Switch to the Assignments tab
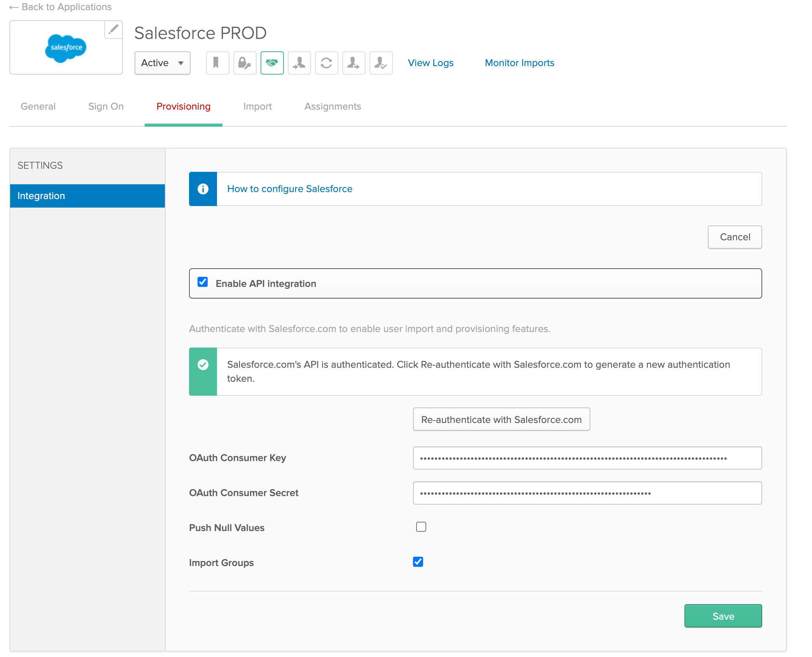The image size is (812, 657). [x=332, y=106]
